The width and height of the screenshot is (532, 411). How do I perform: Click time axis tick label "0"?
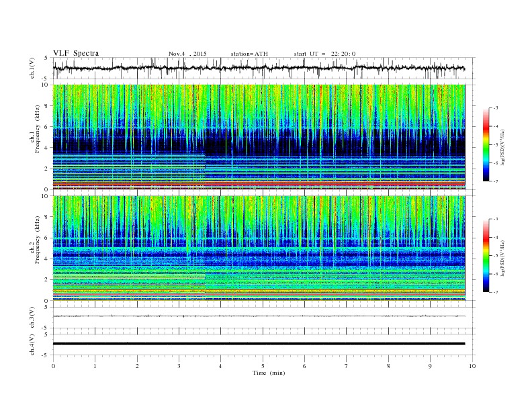(53, 366)
